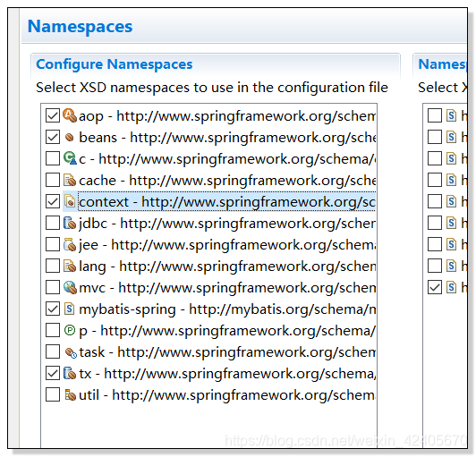Select the 'context - http://www.springframework.org' row text
This screenshot has height=457, width=476.
(226, 202)
